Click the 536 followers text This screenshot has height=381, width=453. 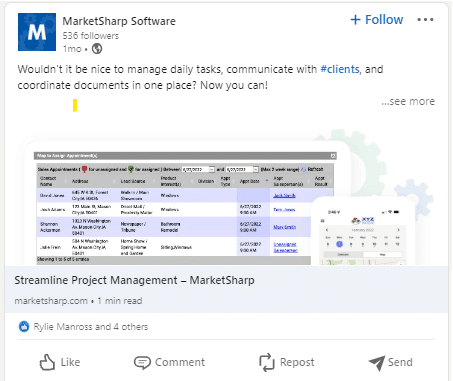91,36
